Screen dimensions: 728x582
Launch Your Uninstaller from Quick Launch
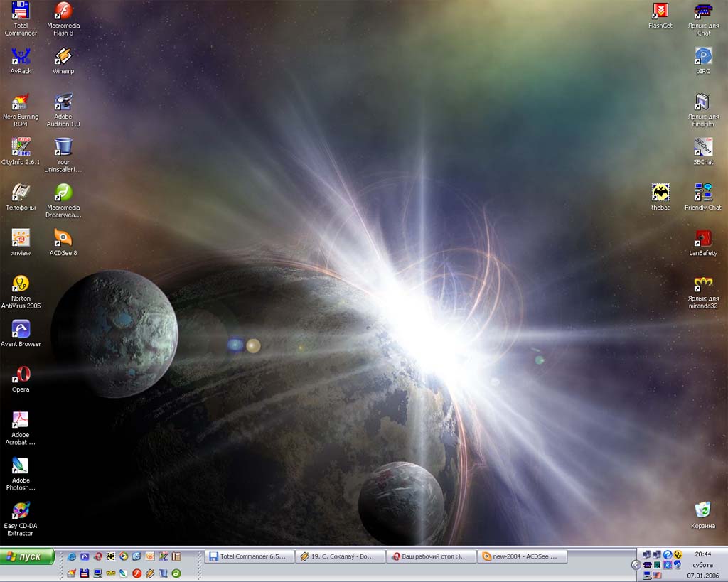[x=163, y=573]
